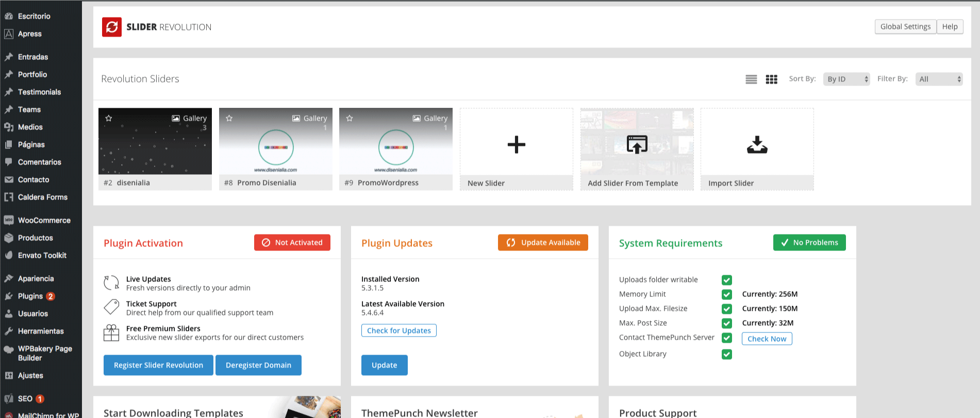The height and width of the screenshot is (418, 980).
Task: Click the latest version 5.4.6.4 text
Action: [372, 313]
